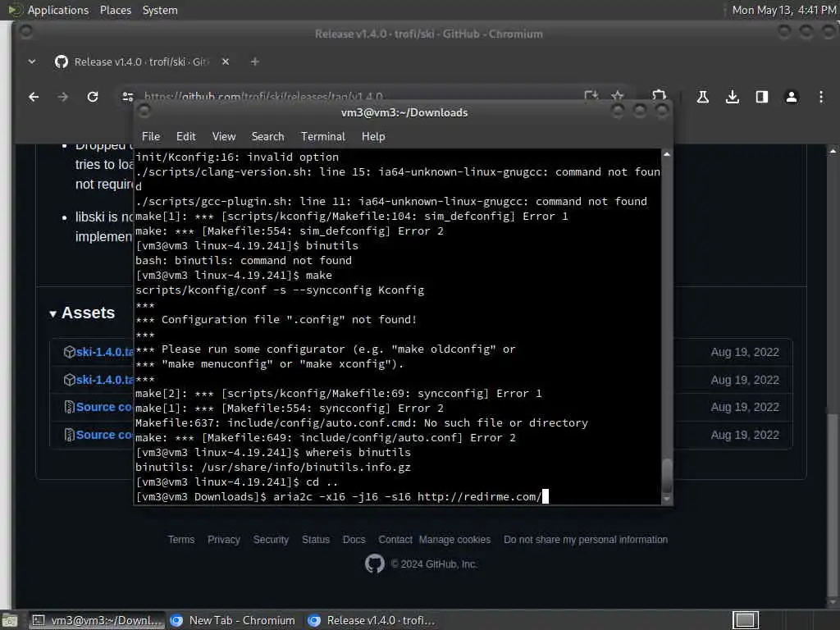This screenshot has height=630, width=840.
Task: Open Contact link in GitHub footer
Action: 395,540
